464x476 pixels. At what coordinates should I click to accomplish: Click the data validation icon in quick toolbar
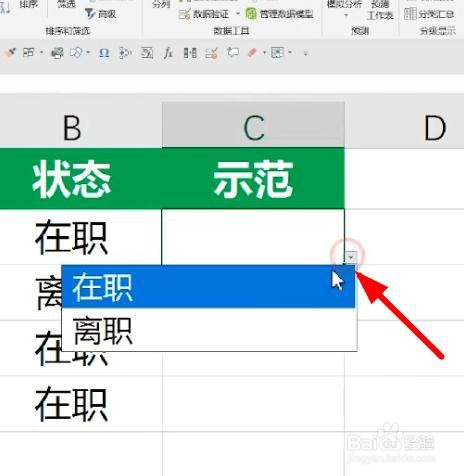[x=212, y=53]
